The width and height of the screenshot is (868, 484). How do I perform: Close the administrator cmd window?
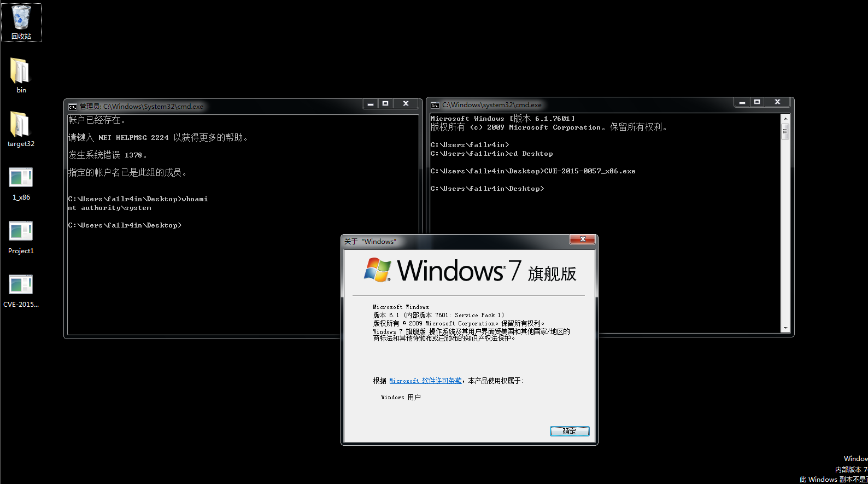[x=406, y=103]
